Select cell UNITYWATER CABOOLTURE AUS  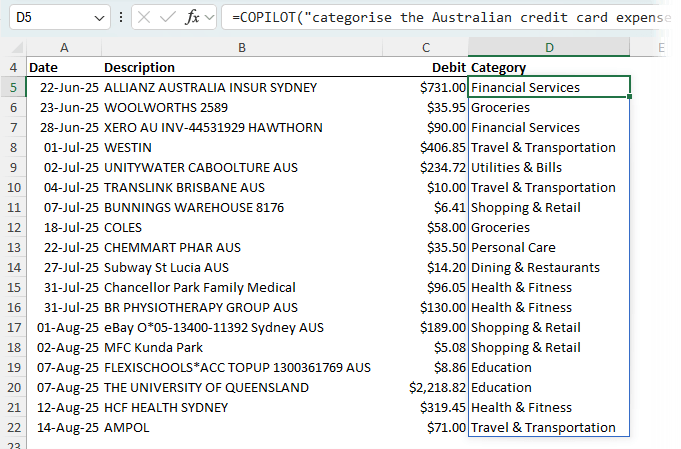click(x=242, y=168)
